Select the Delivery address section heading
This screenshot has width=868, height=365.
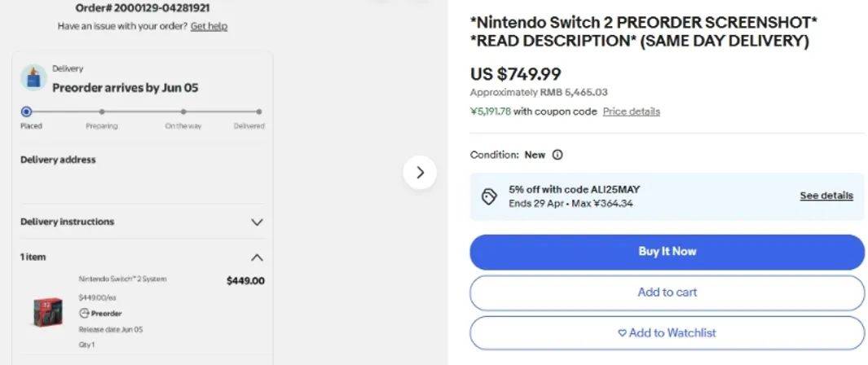[x=58, y=160]
